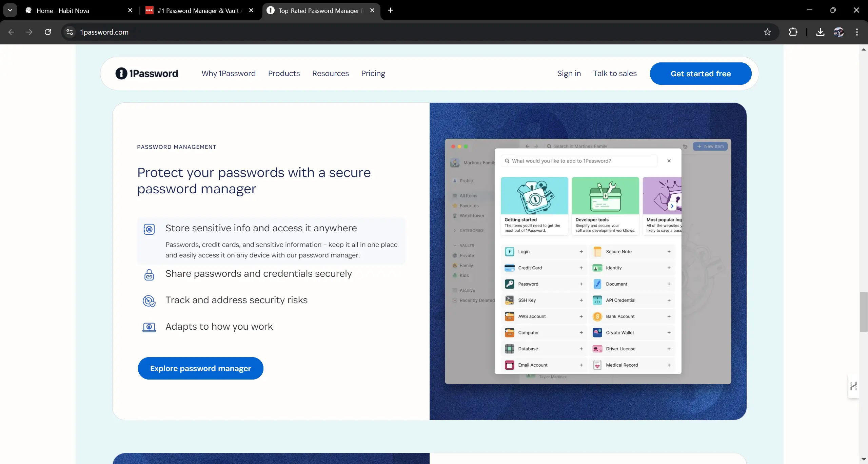Viewport: 868px width, 464px height.
Task: Open the Chrome three-dot menu
Action: pyautogui.click(x=857, y=32)
